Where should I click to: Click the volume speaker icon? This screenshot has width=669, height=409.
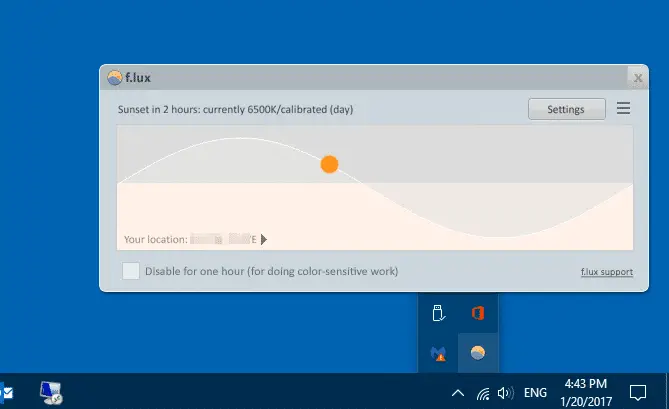click(x=506, y=393)
